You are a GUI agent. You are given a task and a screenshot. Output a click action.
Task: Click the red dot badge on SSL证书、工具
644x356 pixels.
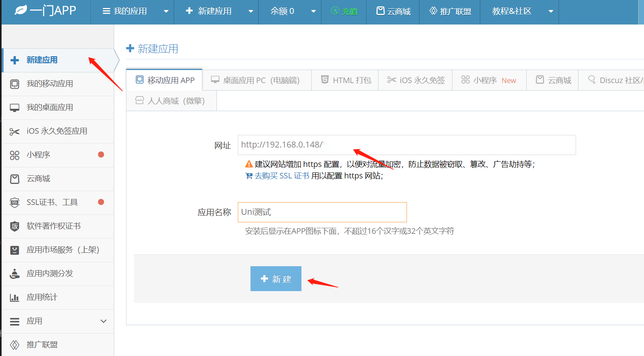pos(101,202)
